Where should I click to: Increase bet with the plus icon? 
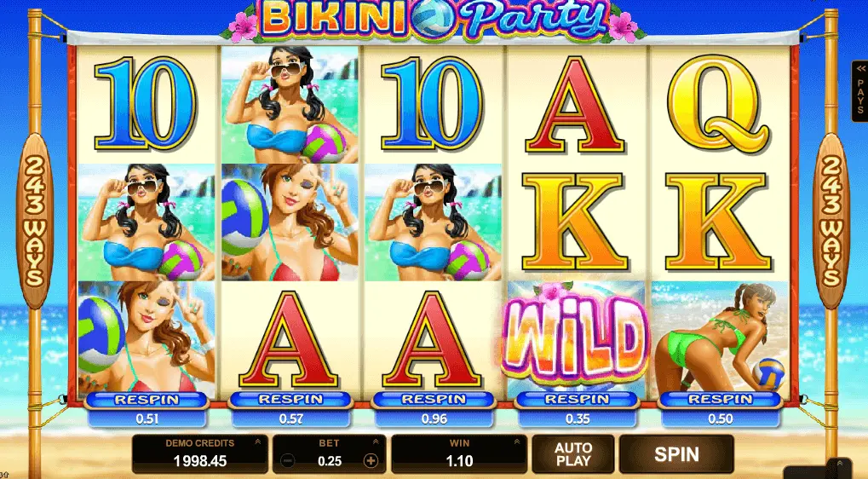(371, 460)
